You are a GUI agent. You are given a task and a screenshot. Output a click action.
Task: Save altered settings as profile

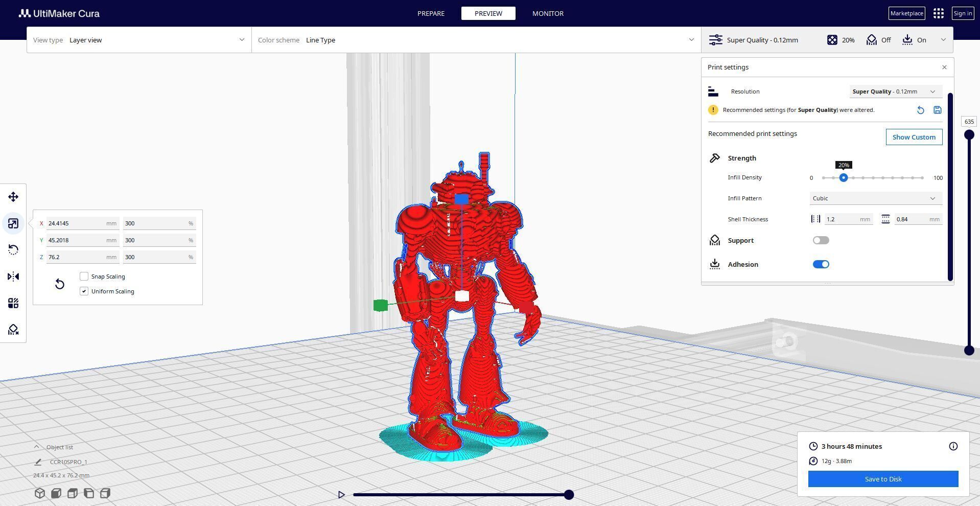tap(937, 110)
